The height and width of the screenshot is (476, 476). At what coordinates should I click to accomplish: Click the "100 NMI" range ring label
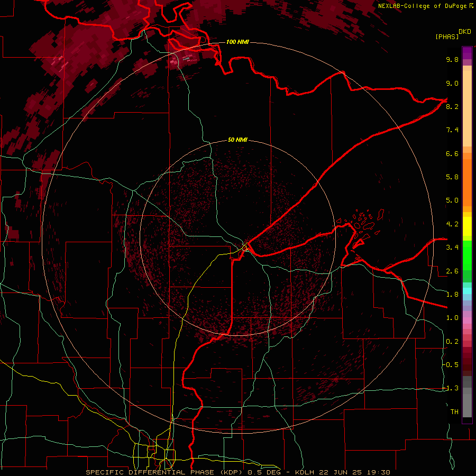coord(237,42)
